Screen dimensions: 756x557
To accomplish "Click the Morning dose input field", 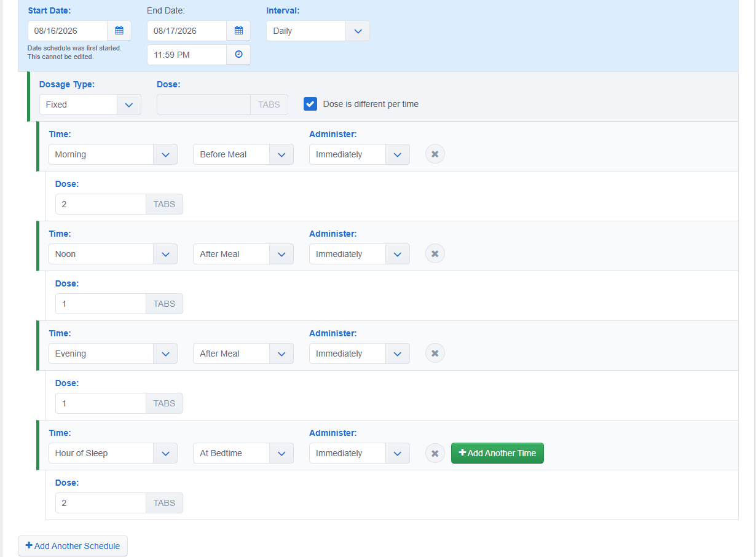I will pos(101,204).
